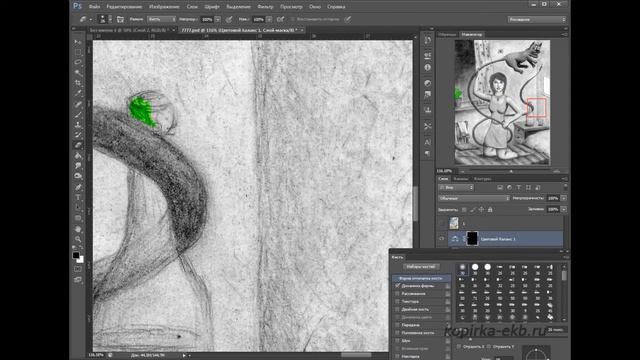Open flow dropdown arrow in options bar
The width and height of the screenshot is (640, 360).
click(x=269, y=19)
